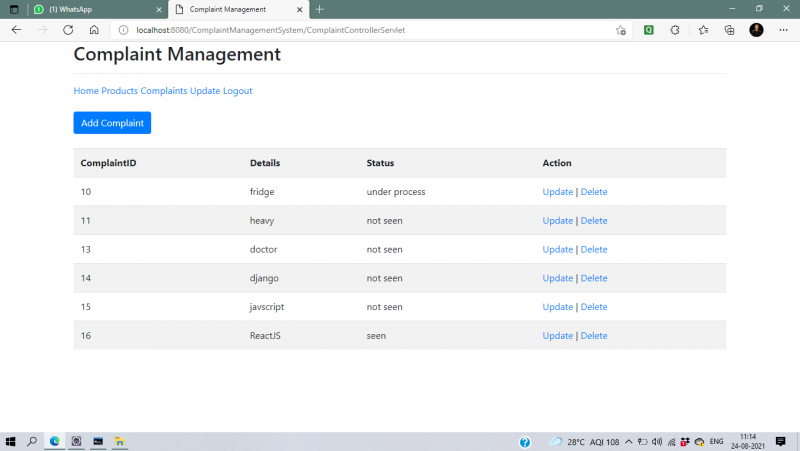Open the Home navigation link

pos(86,91)
